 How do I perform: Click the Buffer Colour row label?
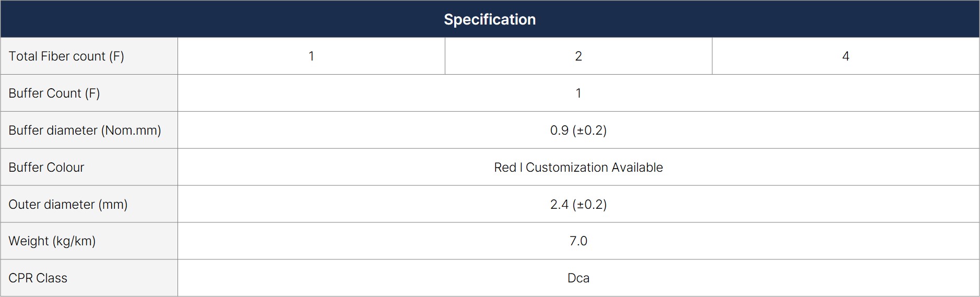(x=46, y=168)
